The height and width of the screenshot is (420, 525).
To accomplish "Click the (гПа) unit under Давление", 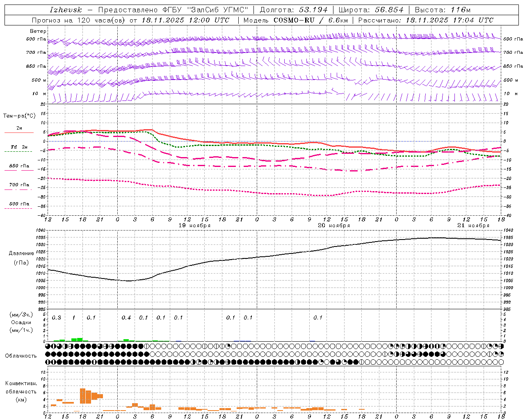I will [21, 262].
